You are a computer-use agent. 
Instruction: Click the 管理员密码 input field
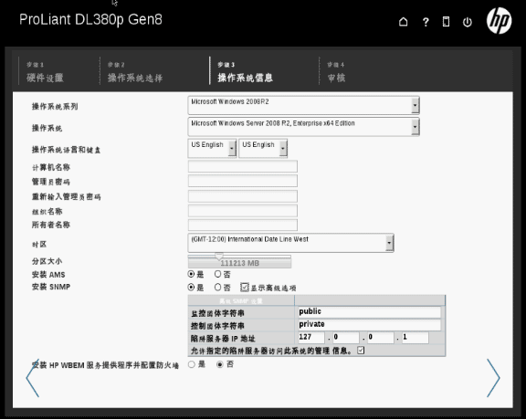tap(243, 181)
